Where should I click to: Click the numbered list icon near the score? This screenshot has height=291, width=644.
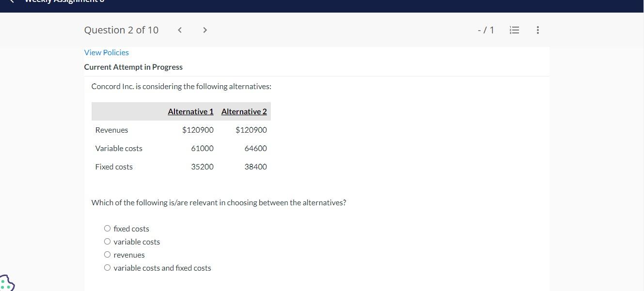[x=514, y=30]
